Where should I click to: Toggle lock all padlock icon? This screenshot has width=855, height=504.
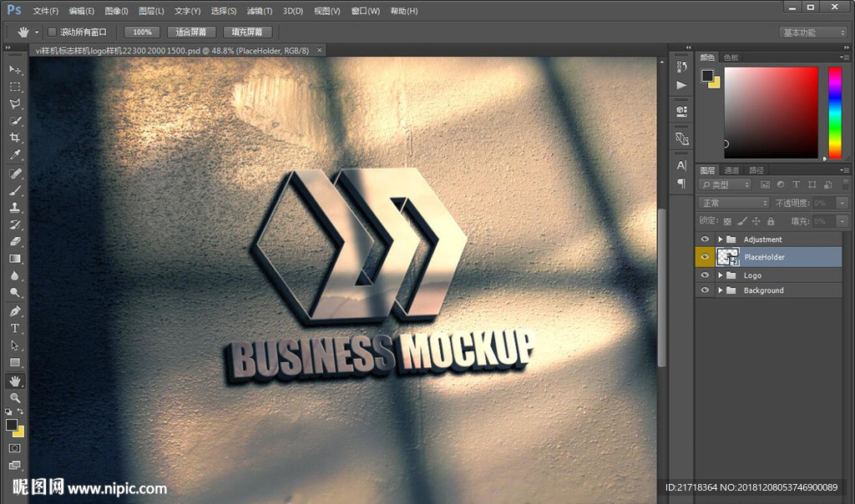point(771,221)
